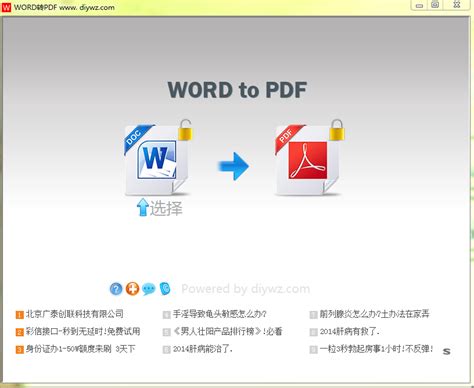474x388 pixels.
Task: Open the 北京广泰创联科技有限公司 ad link
Action: coord(75,314)
